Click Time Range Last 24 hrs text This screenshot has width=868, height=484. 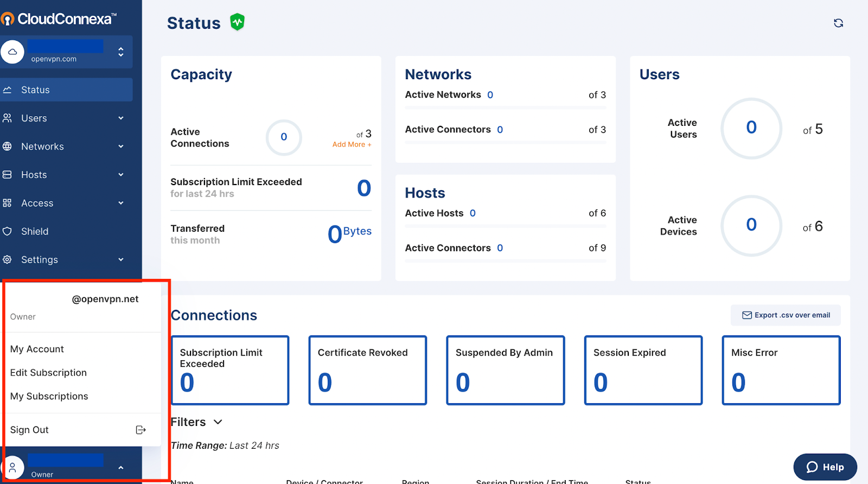[x=225, y=445]
